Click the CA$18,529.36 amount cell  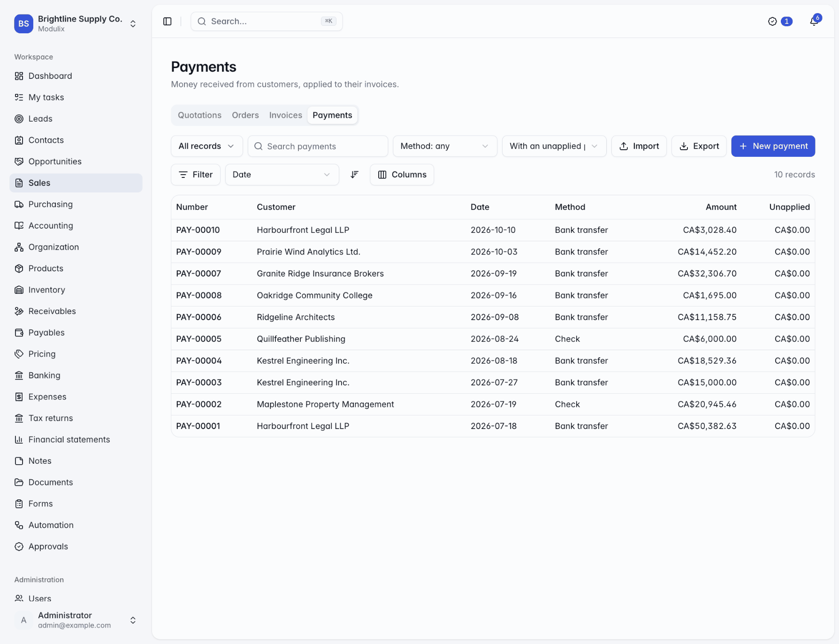pyautogui.click(x=707, y=360)
